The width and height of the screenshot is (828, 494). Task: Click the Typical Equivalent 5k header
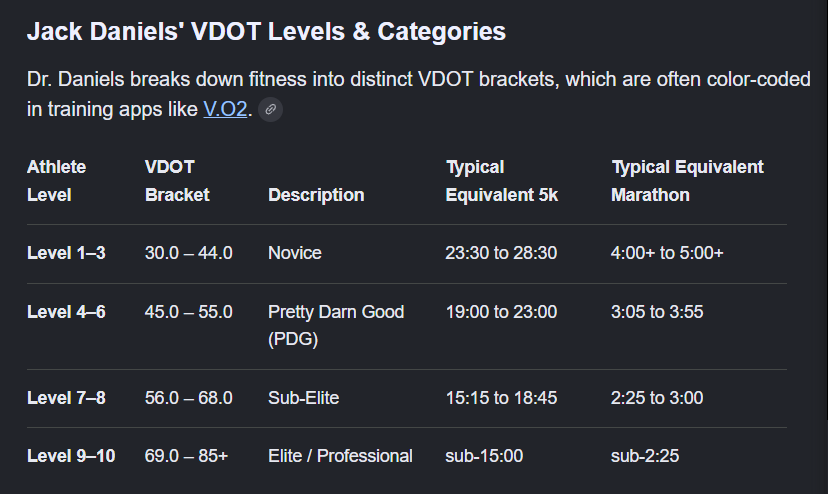click(502, 181)
